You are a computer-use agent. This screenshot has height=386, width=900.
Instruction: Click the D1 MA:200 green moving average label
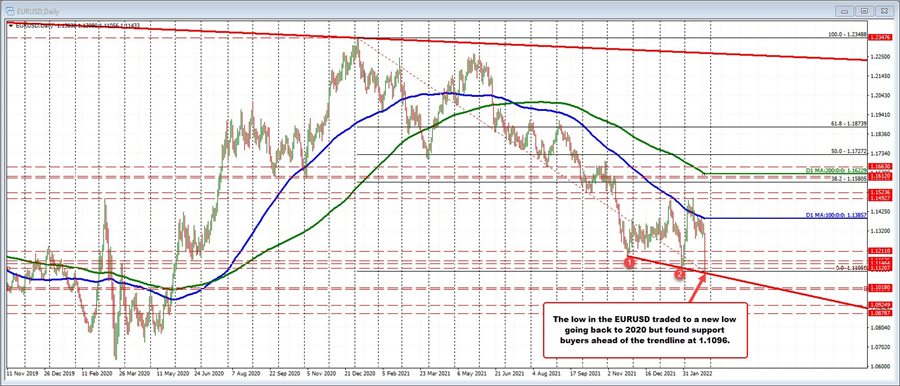tap(836, 171)
